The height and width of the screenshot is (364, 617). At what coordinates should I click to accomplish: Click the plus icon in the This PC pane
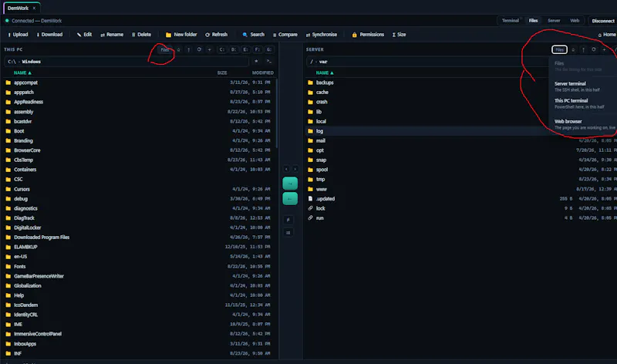tap(209, 49)
